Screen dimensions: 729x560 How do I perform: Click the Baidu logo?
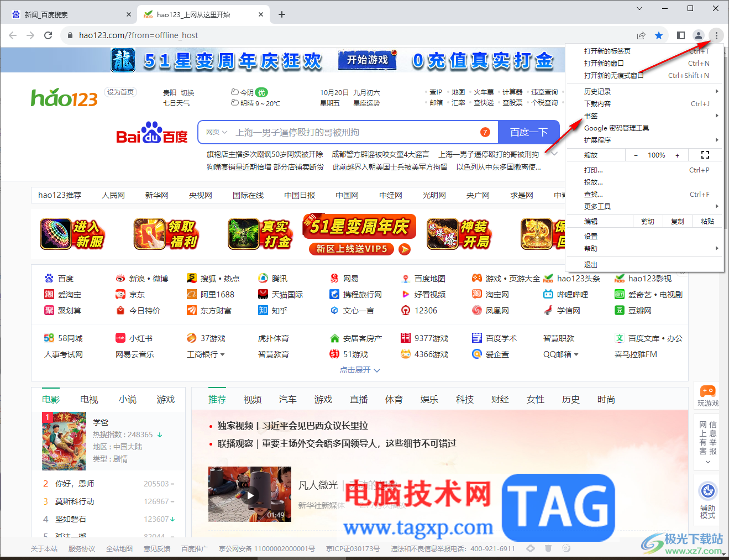pos(152,133)
